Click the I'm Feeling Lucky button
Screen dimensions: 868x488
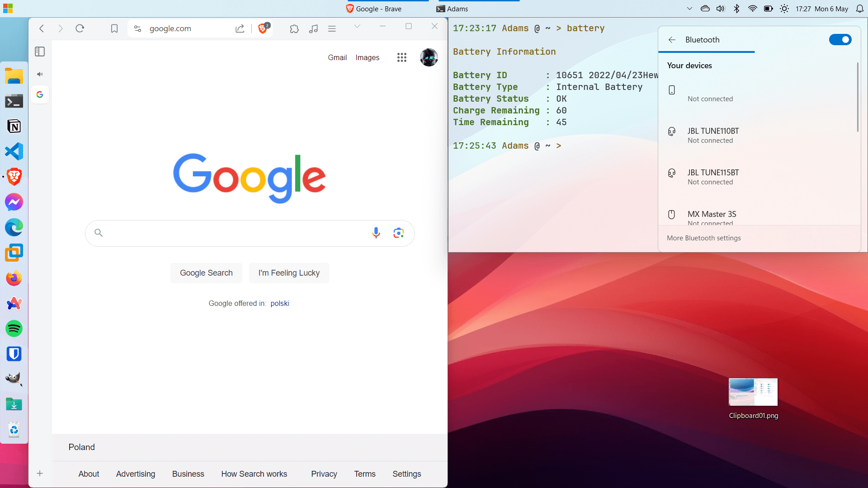[x=289, y=273]
